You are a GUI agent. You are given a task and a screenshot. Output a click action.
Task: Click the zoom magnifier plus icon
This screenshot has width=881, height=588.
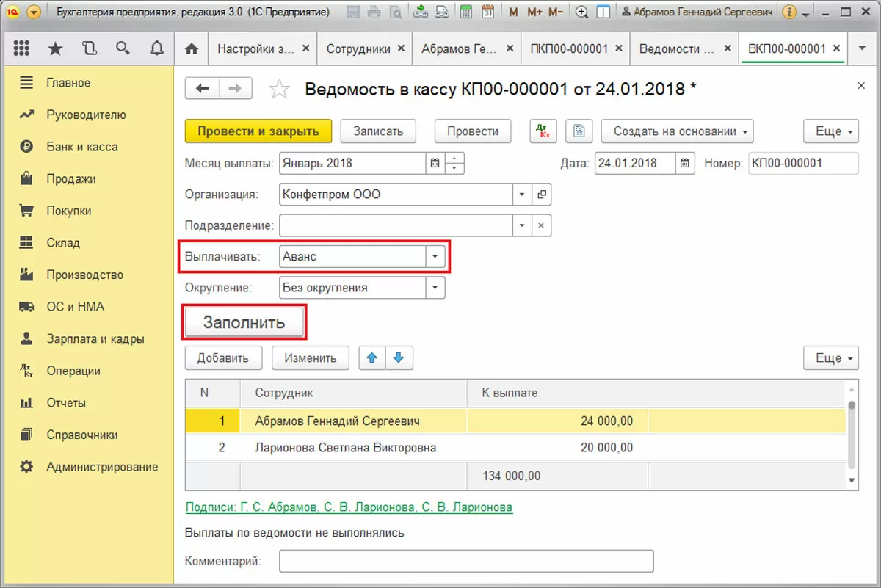[582, 12]
